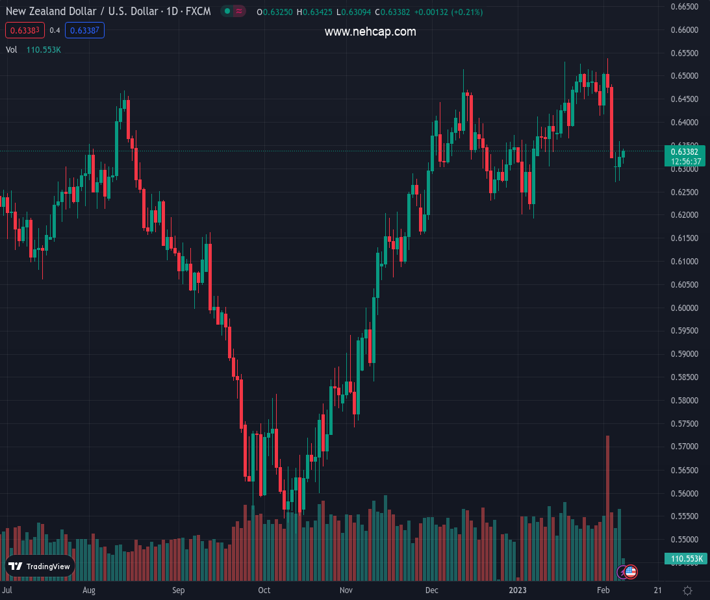Toggle the green market status indicator
This screenshot has width=710, height=600.
228,12
